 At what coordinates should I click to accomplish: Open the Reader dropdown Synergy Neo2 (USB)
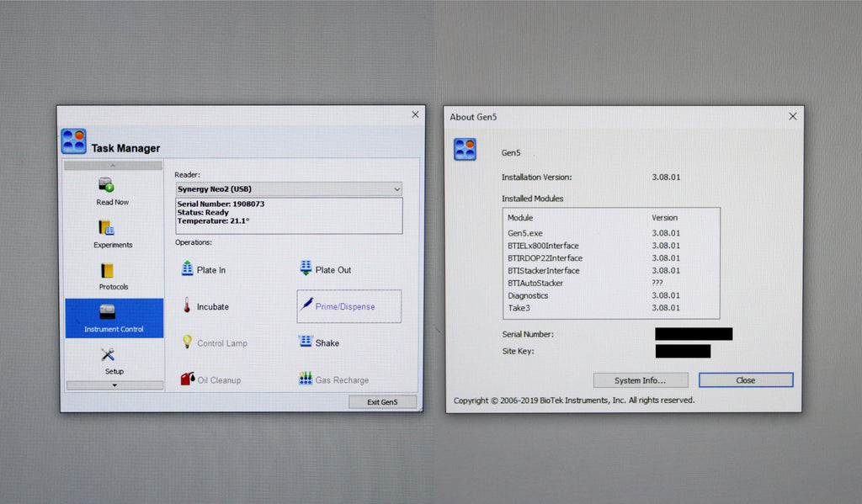coord(289,189)
